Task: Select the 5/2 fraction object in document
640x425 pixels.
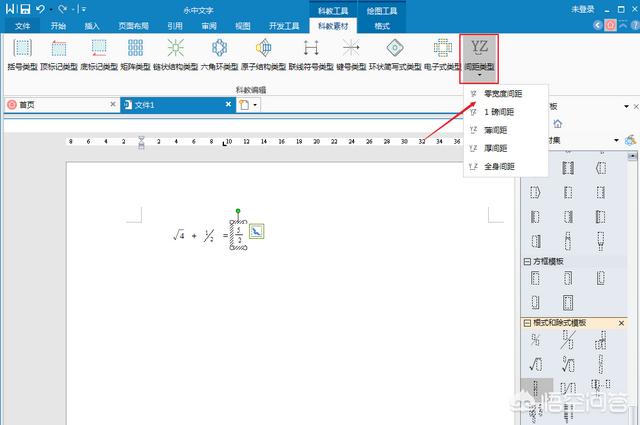Action: coord(239,236)
